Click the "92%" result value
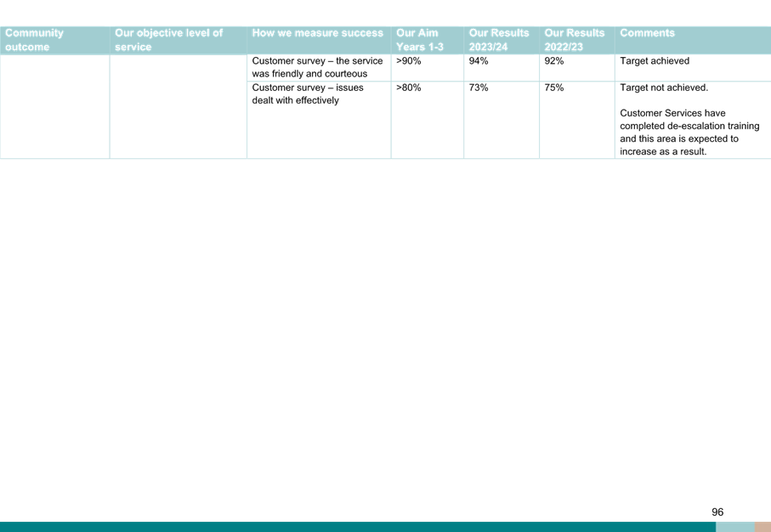The width and height of the screenshot is (771, 532). (x=554, y=61)
